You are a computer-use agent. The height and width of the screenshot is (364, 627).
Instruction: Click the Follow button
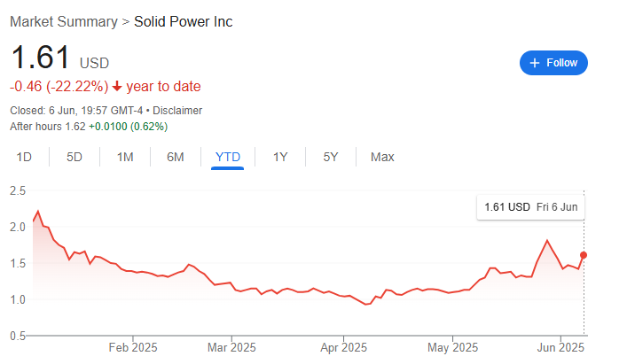click(x=553, y=63)
